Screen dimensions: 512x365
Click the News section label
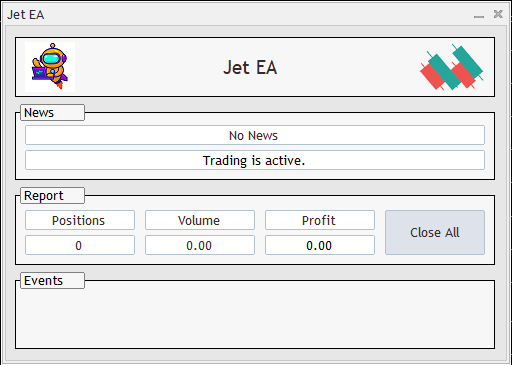pos(52,112)
